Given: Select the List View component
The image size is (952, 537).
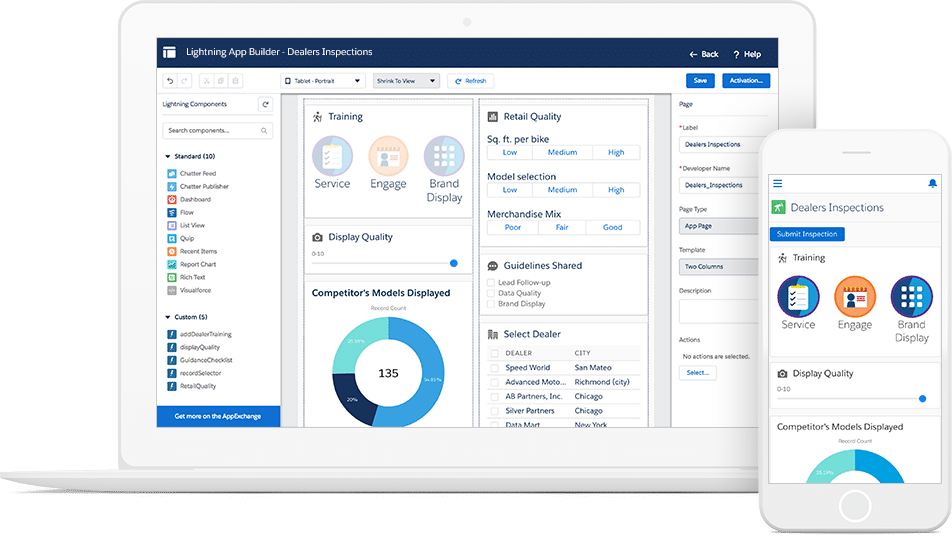Looking at the screenshot, I should click(x=186, y=225).
